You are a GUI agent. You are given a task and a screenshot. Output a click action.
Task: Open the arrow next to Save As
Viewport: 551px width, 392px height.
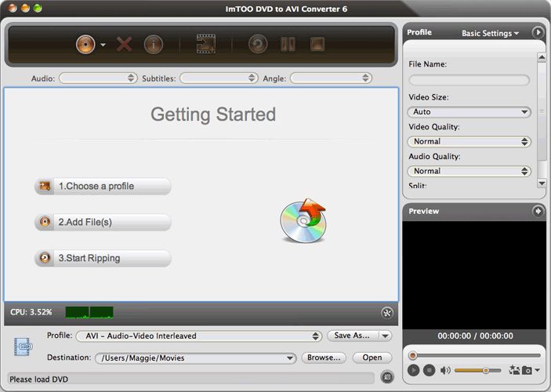[x=385, y=336]
